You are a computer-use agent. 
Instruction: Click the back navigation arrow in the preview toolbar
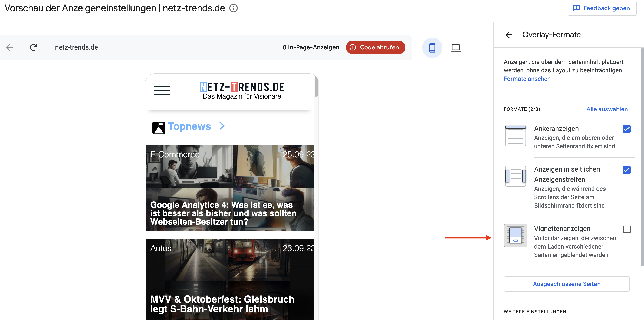coord(9,47)
